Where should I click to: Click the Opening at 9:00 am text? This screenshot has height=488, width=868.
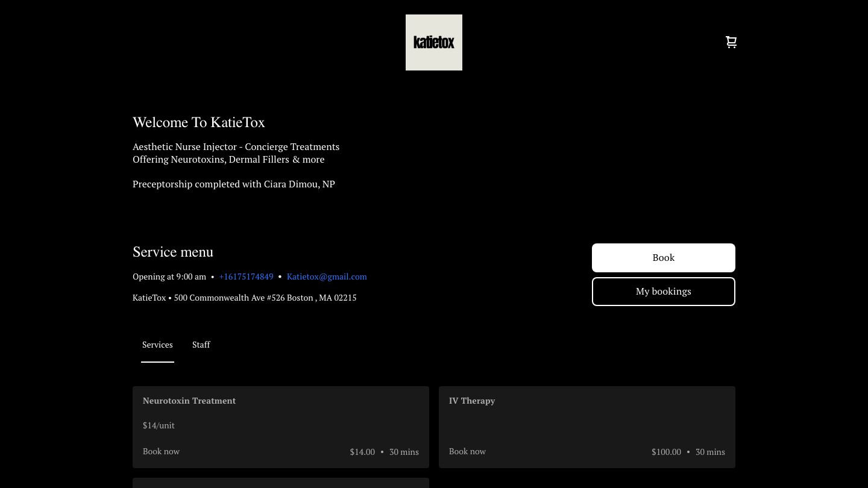(169, 277)
